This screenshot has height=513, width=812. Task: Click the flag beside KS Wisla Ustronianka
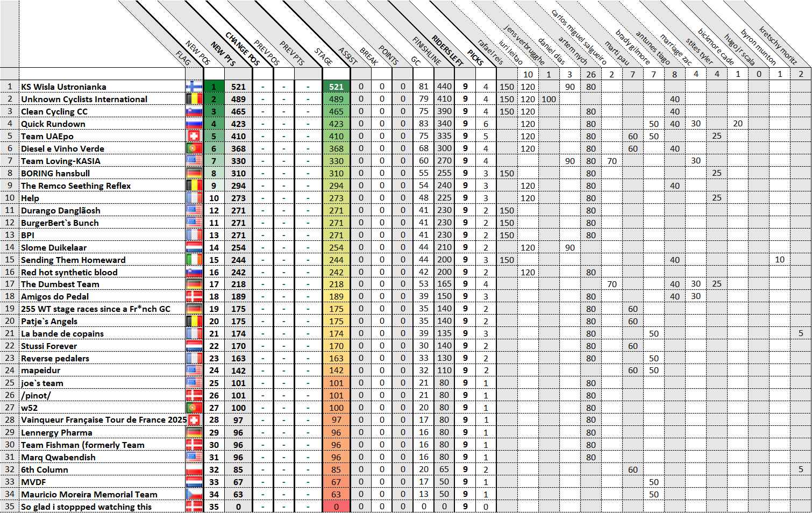194,87
